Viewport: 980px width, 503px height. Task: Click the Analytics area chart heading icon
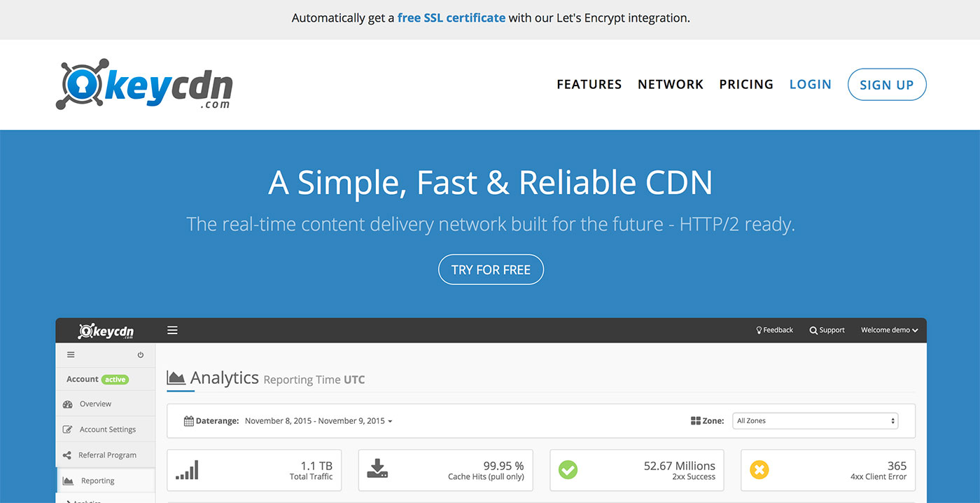[x=176, y=378]
